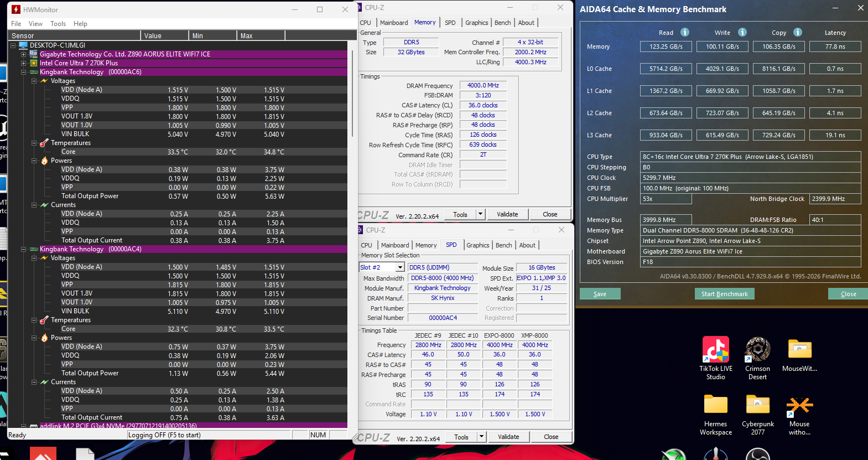Viewport: 868px width, 460px height.
Task: Click the computer icon beside DESKTOP-C1JMLGI
Action: (23, 45)
